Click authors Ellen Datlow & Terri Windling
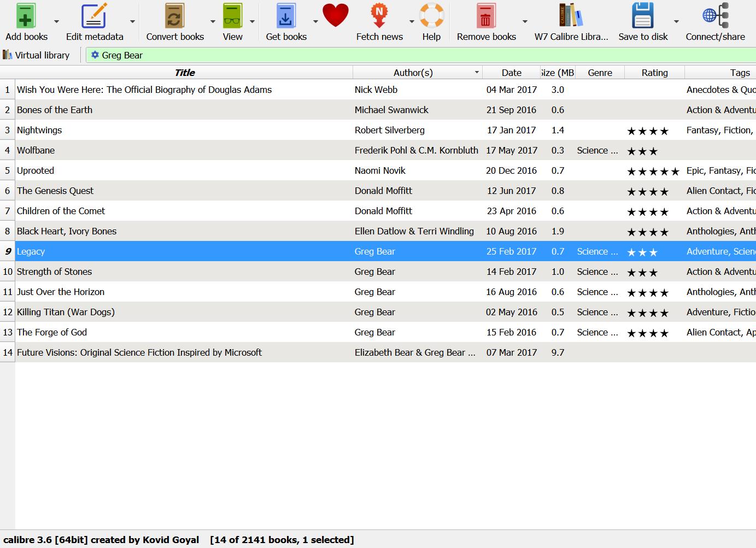The height and width of the screenshot is (548, 756). 414,231
